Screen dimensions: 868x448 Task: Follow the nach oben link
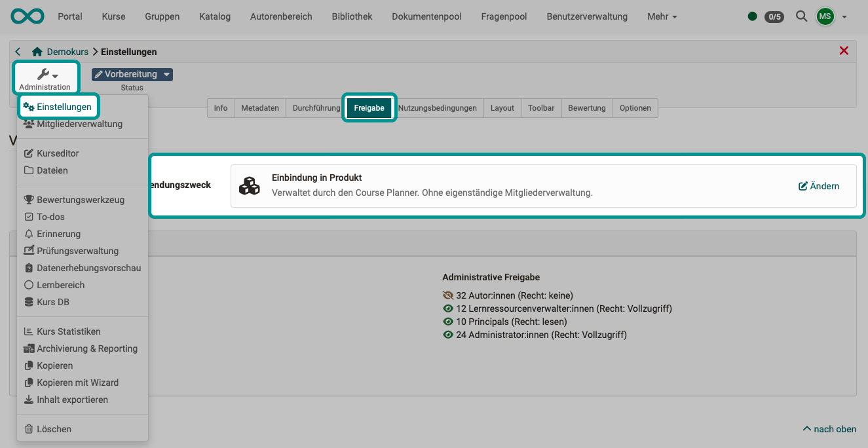pyautogui.click(x=829, y=429)
